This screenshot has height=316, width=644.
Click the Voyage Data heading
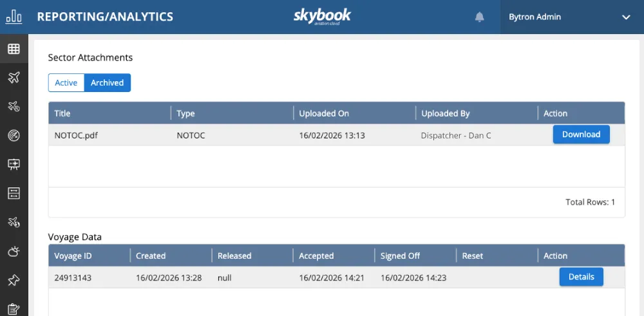(x=75, y=237)
